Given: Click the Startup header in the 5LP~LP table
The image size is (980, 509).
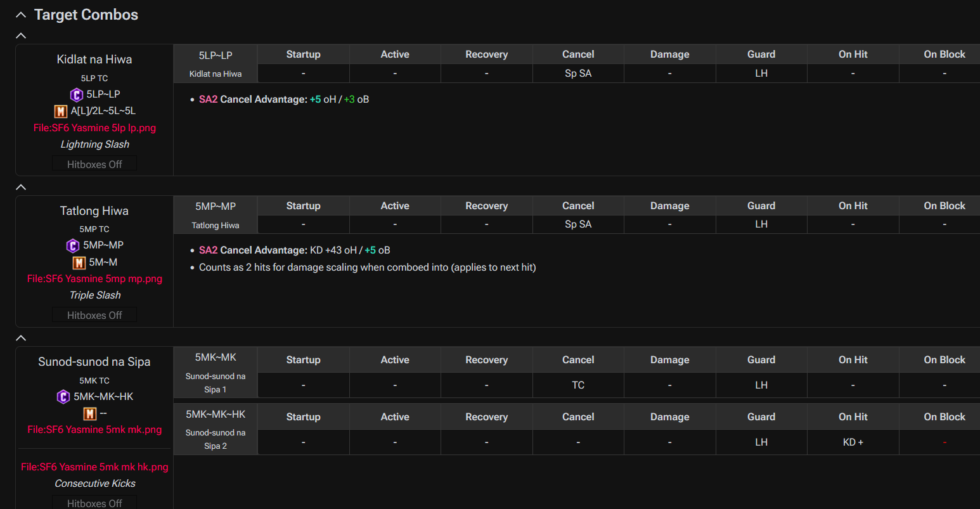Looking at the screenshot, I should (304, 55).
